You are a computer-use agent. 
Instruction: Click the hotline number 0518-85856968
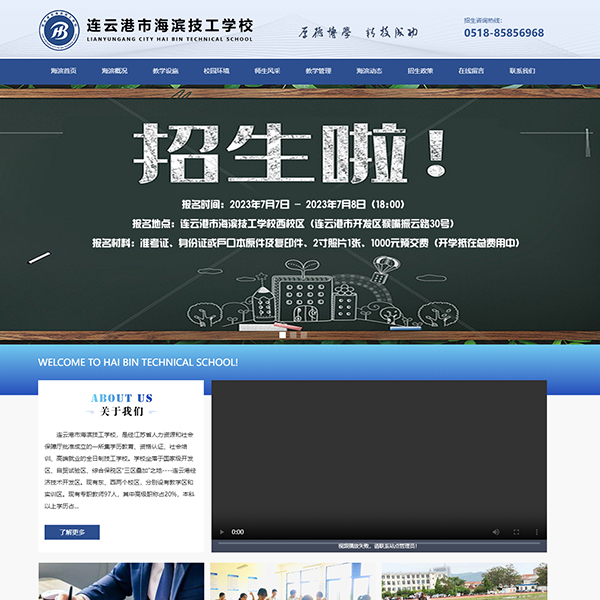click(504, 33)
